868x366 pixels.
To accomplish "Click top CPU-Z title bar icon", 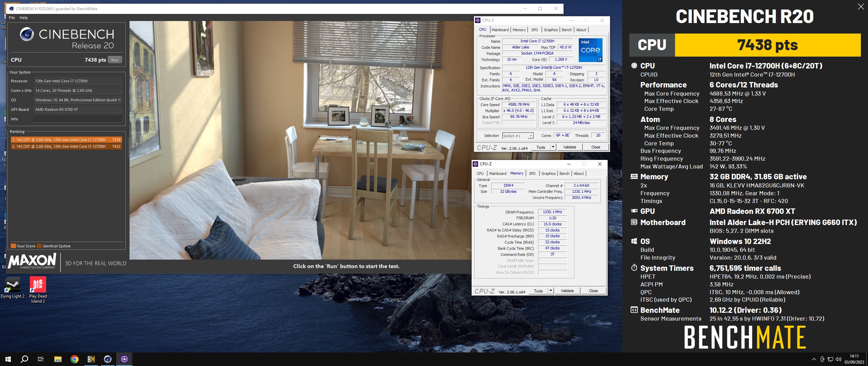I will pyautogui.click(x=478, y=20).
